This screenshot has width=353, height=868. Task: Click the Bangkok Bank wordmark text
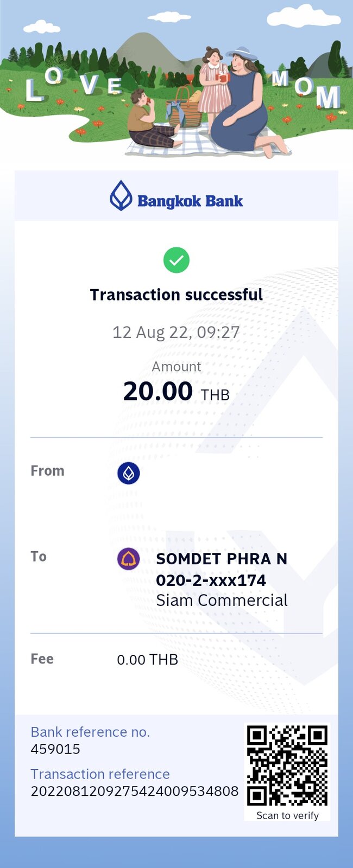[x=190, y=201]
